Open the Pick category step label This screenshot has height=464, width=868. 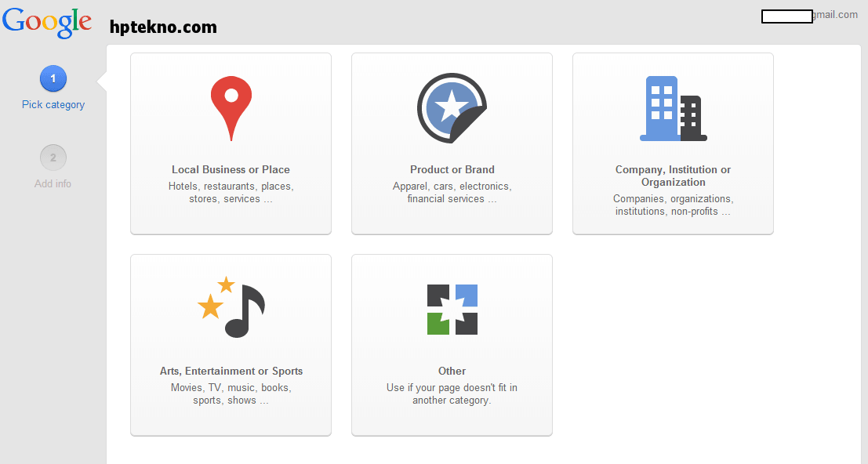pyautogui.click(x=53, y=104)
